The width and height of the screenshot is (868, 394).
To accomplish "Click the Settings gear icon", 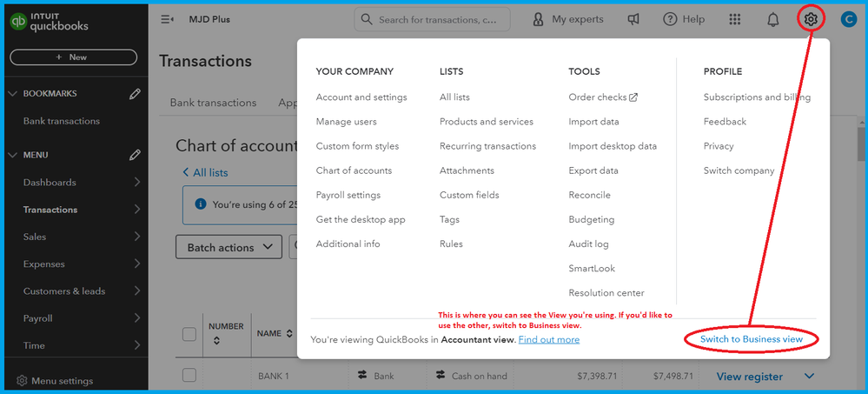I will click(811, 19).
